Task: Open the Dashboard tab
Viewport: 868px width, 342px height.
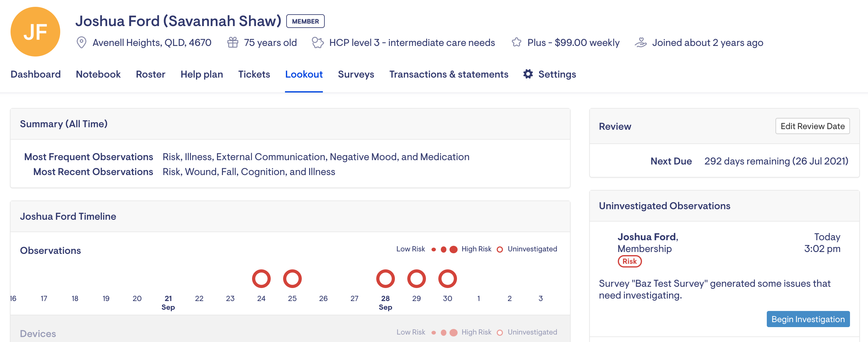Action: [x=36, y=74]
